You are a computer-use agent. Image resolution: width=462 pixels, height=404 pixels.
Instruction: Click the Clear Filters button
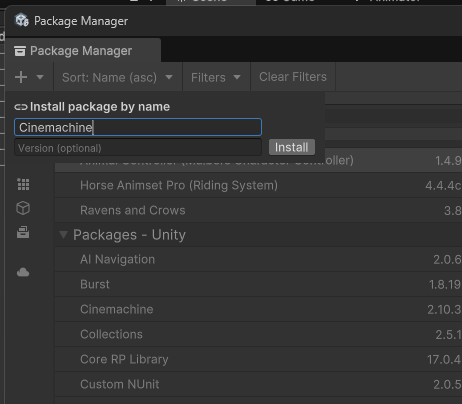[x=293, y=77]
